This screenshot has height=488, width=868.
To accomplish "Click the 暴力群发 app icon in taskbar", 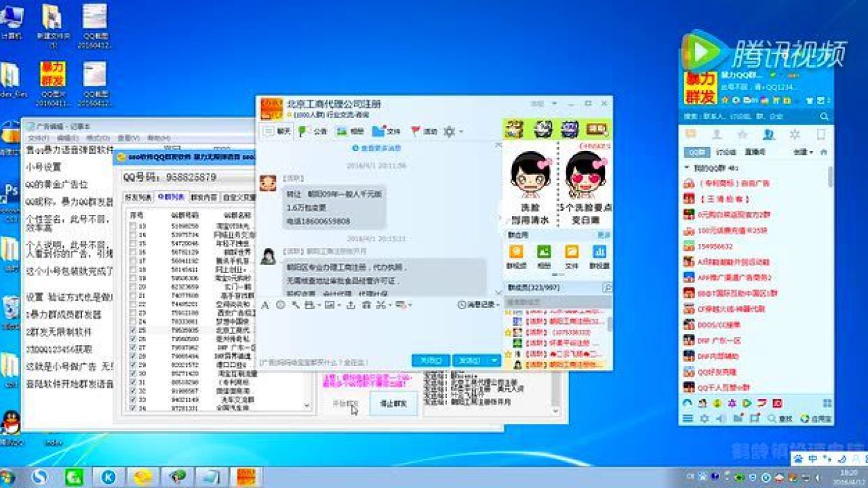I will tap(245, 477).
